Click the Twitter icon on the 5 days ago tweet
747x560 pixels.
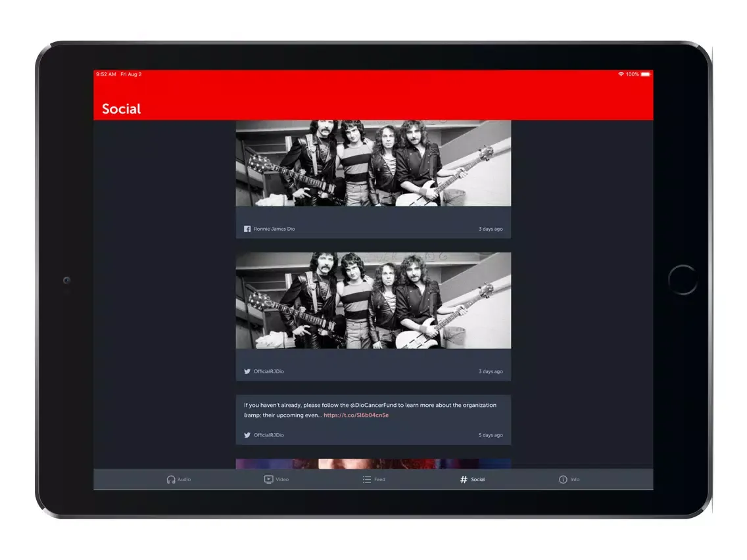pyautogui.click(x=247, y=435)
